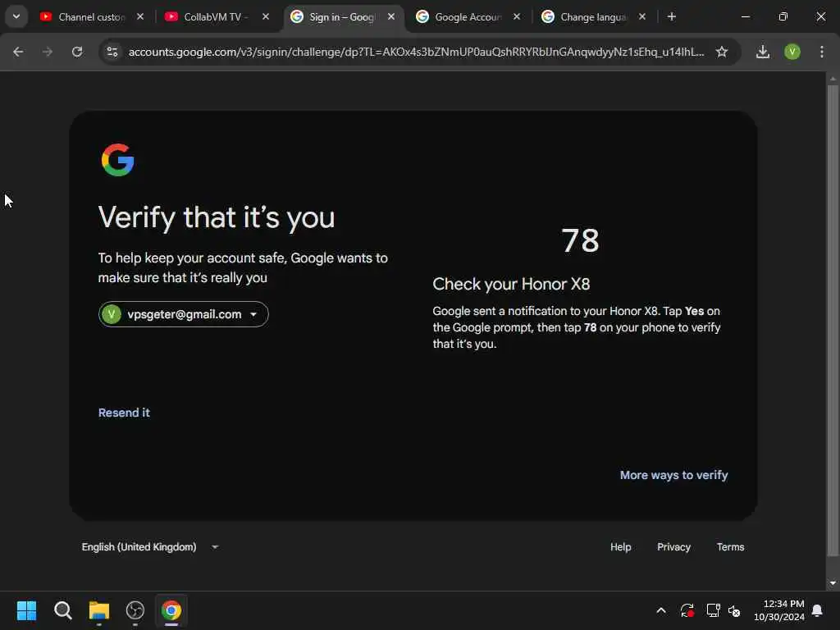This screenshot has width=840, height=630.
Task: Open the network display tray icon
Action: (713, 610)
